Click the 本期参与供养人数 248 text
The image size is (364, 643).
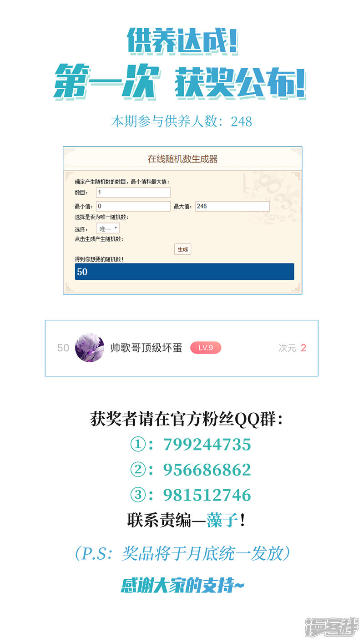point(182,122)
